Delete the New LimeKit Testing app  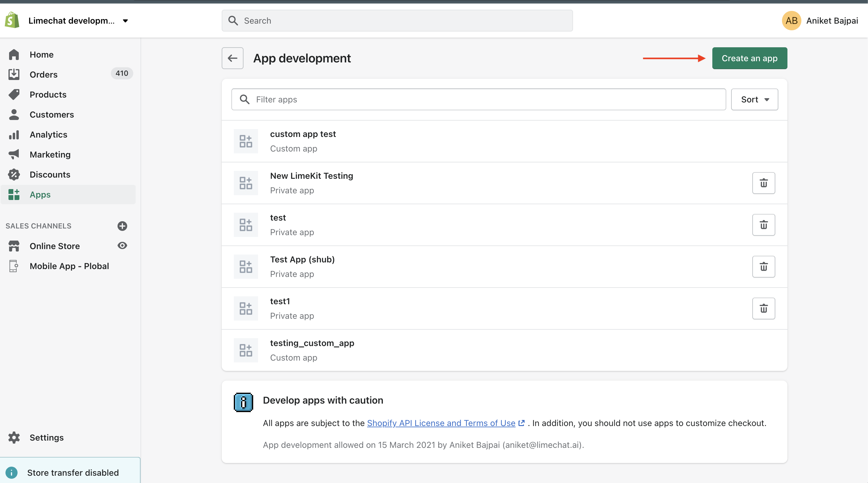(763, 183)
